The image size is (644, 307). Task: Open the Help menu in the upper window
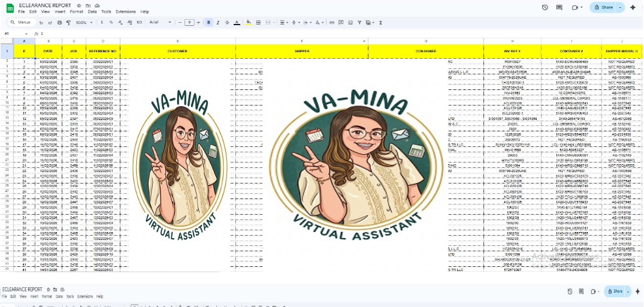144,12
